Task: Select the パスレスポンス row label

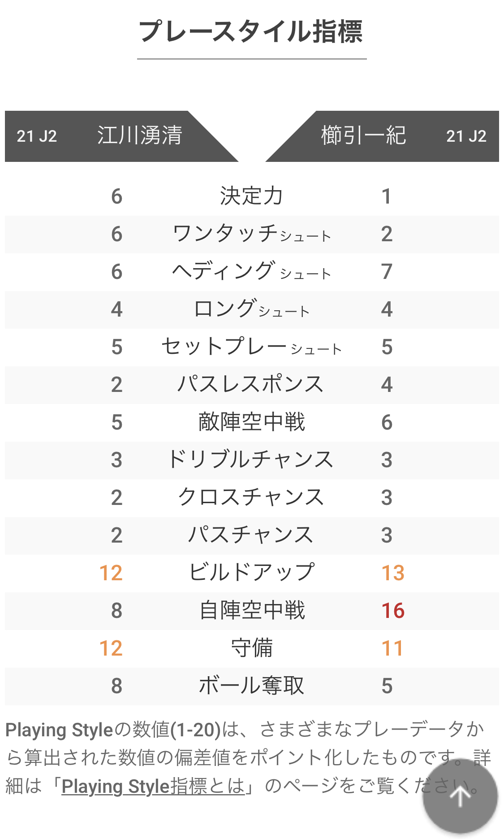Action: point(251,384)
